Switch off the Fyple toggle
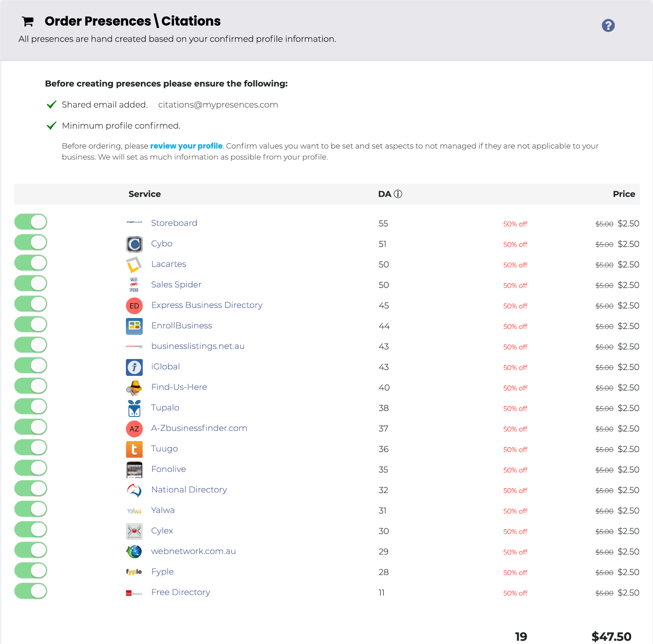The width and height of the screenshot is (653, 644). tap(31, 571)
